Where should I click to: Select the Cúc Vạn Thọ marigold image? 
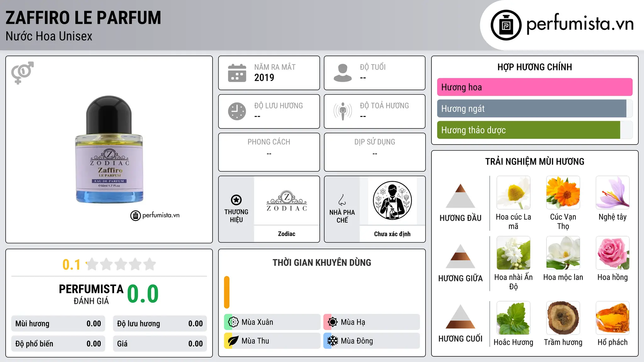click(x=563, y=193)
